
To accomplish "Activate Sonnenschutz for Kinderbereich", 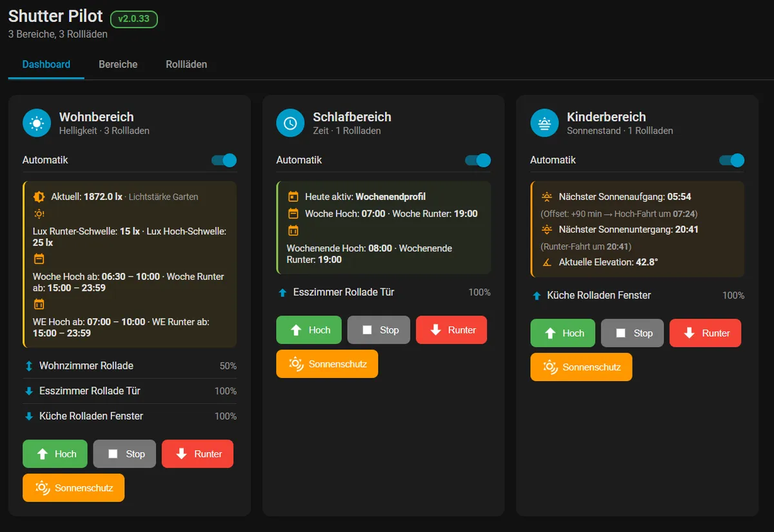I will click(x=581, y=367).
